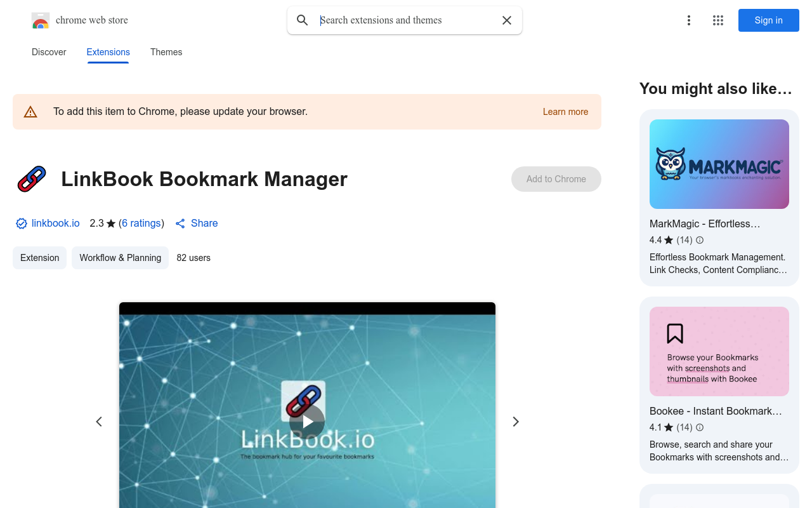Go to previous screenshot with left arrow
The image size is (812, 508).
99,422
